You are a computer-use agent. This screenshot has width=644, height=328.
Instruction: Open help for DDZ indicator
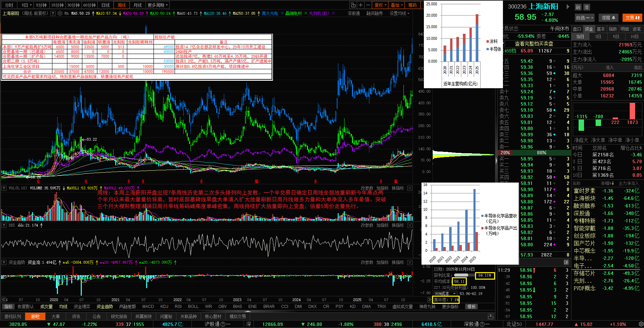(x=4, y=225)
